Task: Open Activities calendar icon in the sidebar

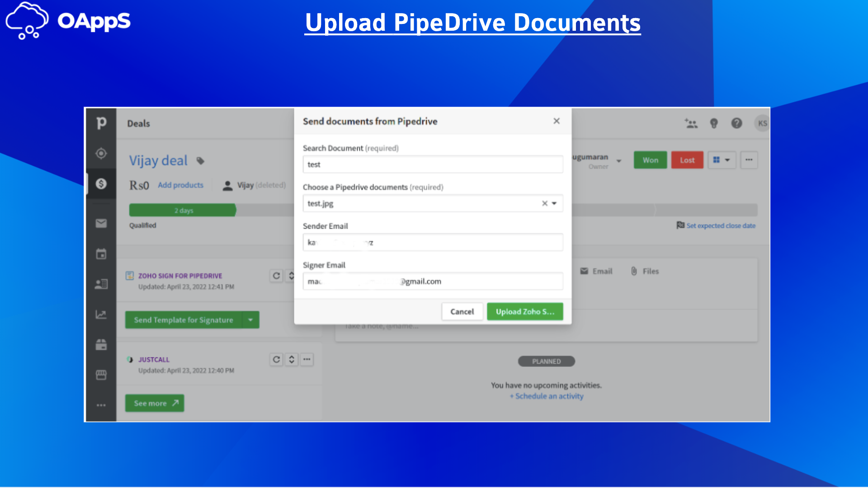Action: click(101, 254)
